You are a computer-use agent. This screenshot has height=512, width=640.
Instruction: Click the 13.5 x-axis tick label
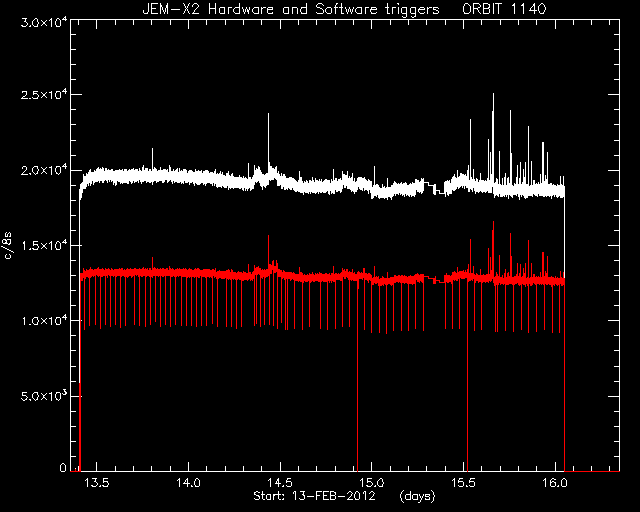click(96, 483)
